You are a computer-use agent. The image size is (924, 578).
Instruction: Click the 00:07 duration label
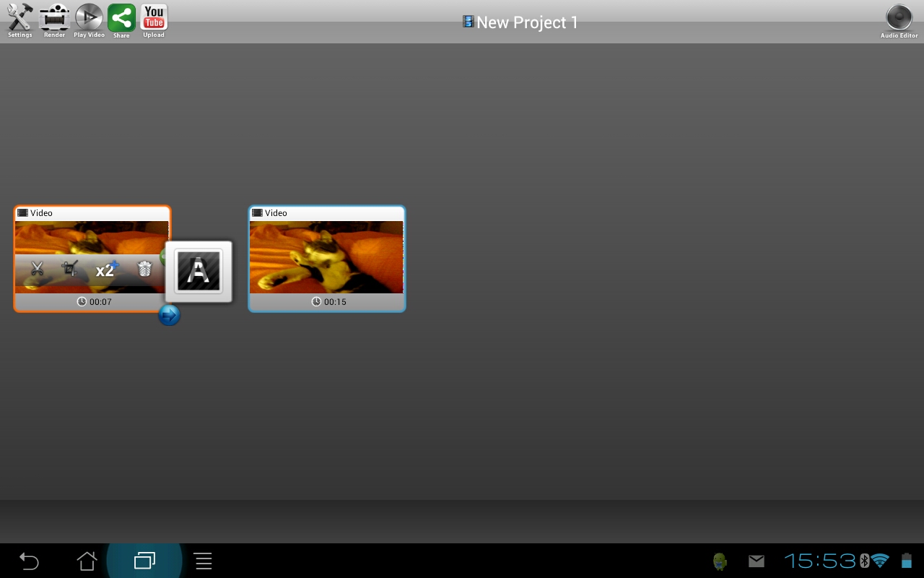[95, 302]
